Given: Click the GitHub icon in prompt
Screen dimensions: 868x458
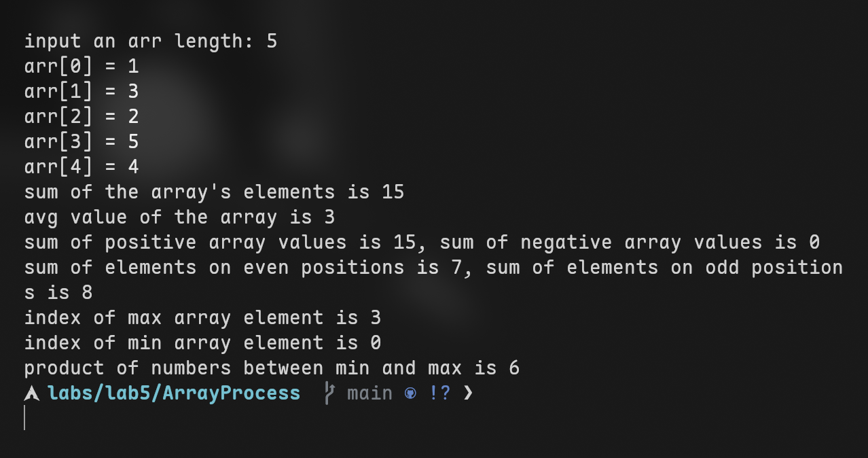Looking at the screenshot, I should click(x=410, y=393).
